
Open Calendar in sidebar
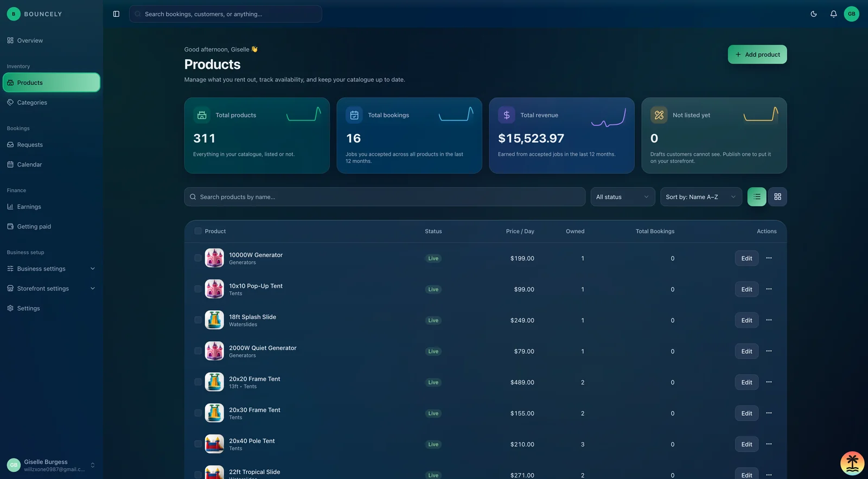[x=51, y=164]
